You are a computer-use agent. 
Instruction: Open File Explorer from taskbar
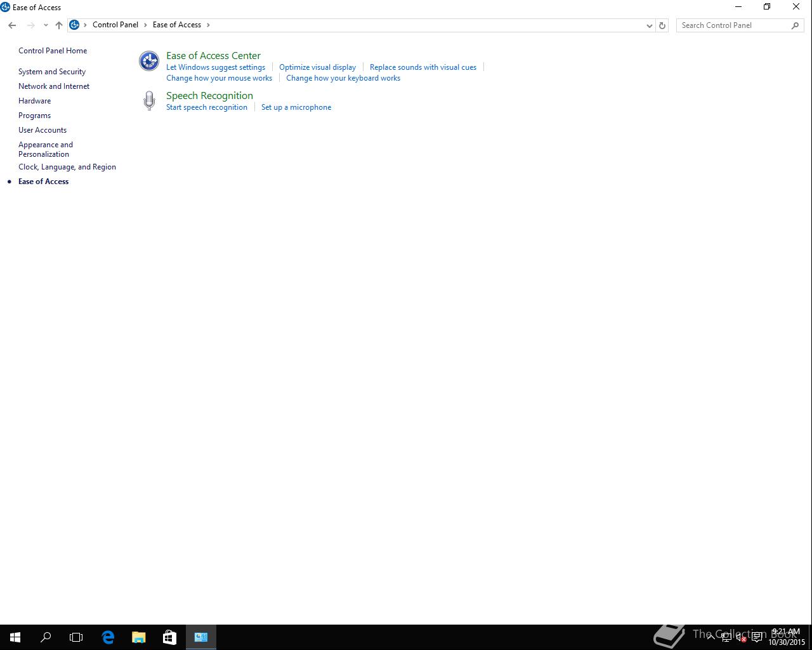coord(138,637)
